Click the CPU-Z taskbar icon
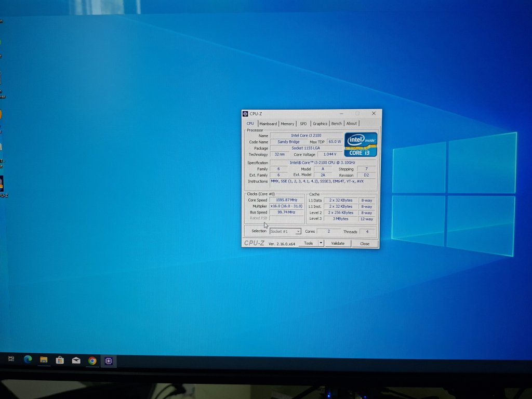The height and width of the screenshot is (399, 532). 109,361
